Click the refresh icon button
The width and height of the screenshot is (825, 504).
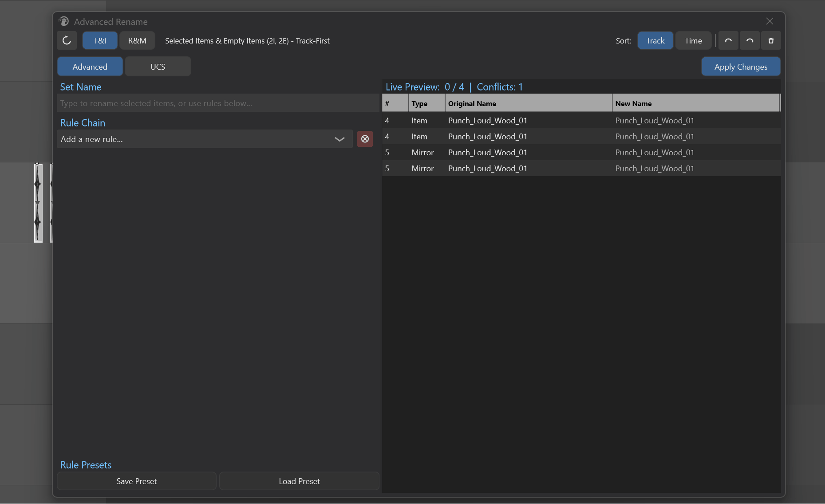pyautogui.click(x=67, y=40)
